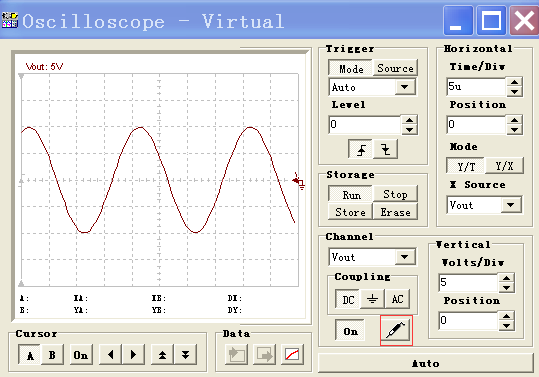Select ground coupling symbol button

pos(372,299)
